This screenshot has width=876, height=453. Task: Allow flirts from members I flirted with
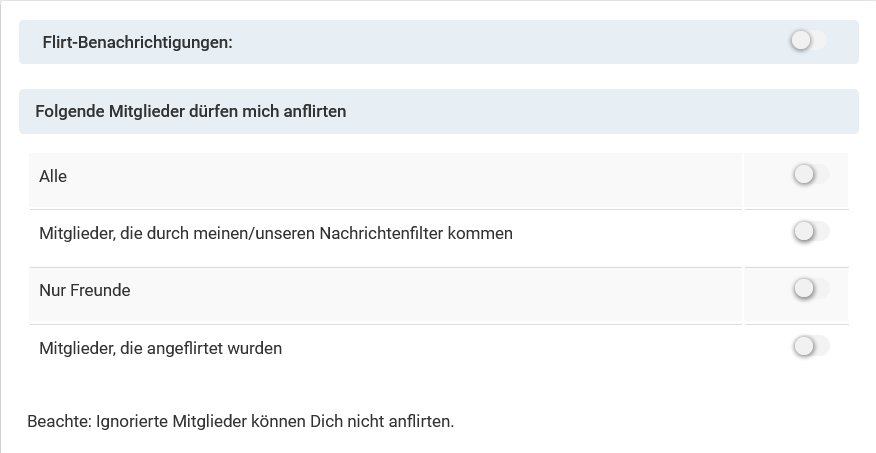(810, 347)
